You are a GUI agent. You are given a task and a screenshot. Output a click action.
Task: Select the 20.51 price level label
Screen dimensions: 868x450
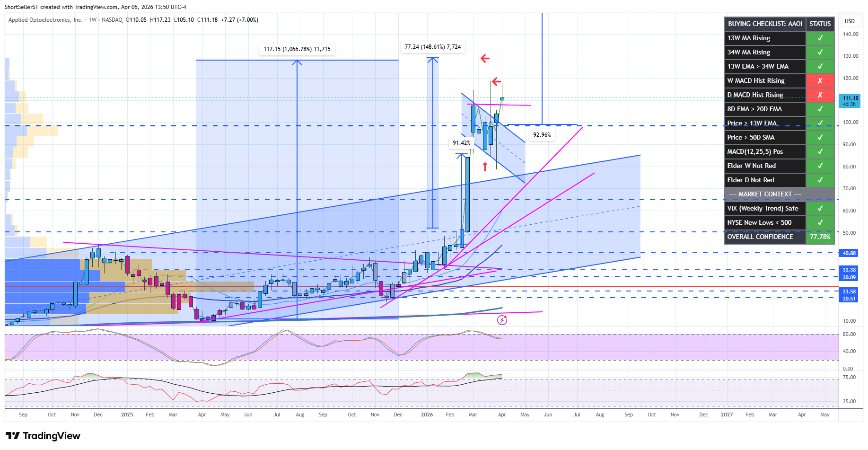pyautogui.click(x=849, y=299)
